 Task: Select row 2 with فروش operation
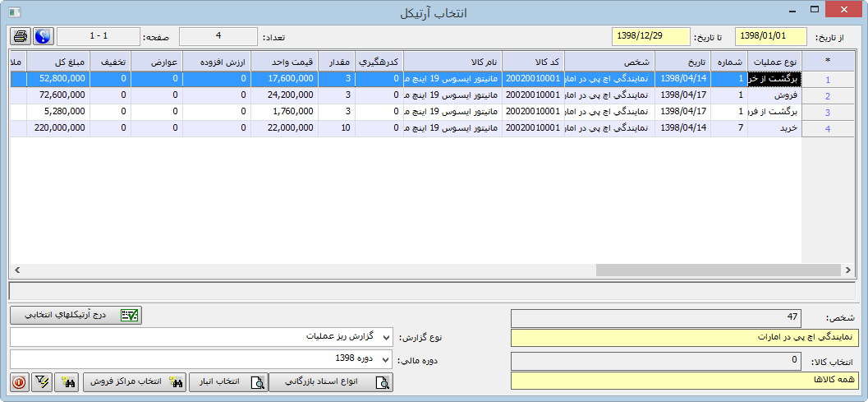pos(774,95)
